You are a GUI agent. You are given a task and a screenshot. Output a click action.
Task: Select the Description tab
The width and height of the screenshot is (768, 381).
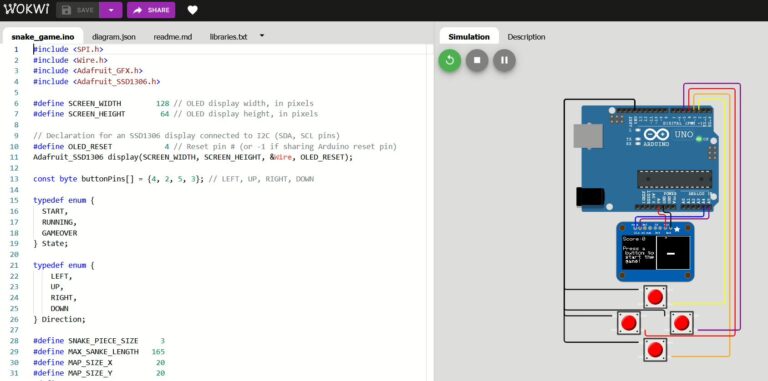point(526,37)
